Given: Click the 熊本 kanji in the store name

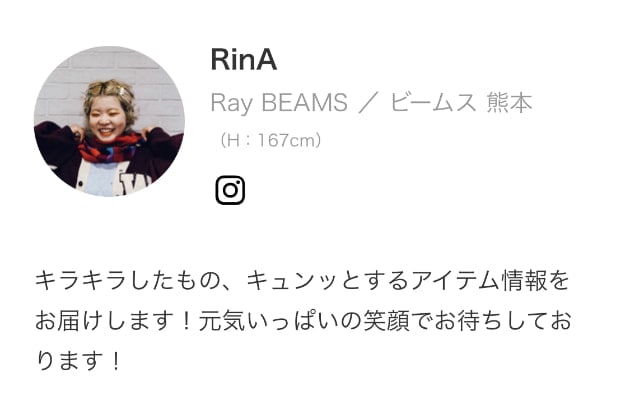Looking at the screenshot, I should [510, 102].
